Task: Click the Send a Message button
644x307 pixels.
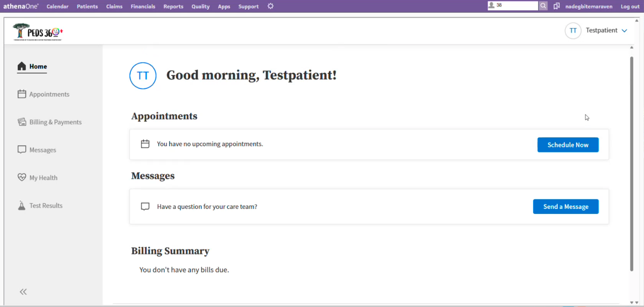Action: [x=565, y=206]
